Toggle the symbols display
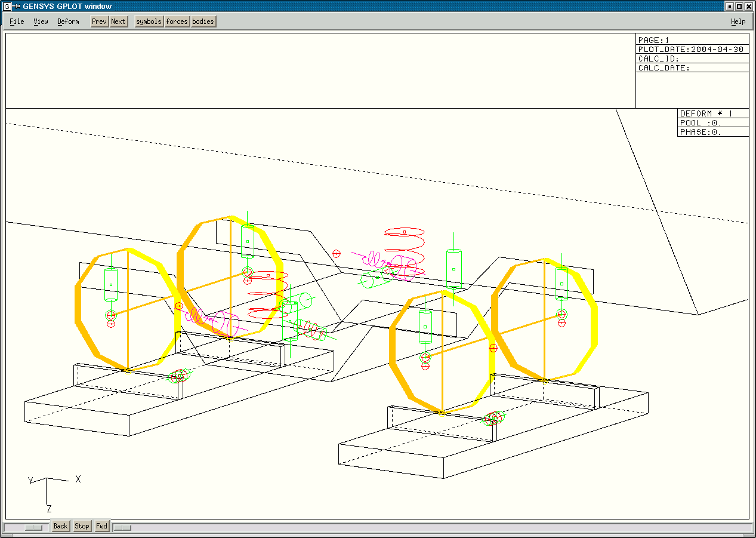This screenshot has height=538, width=756. [148, 21]
